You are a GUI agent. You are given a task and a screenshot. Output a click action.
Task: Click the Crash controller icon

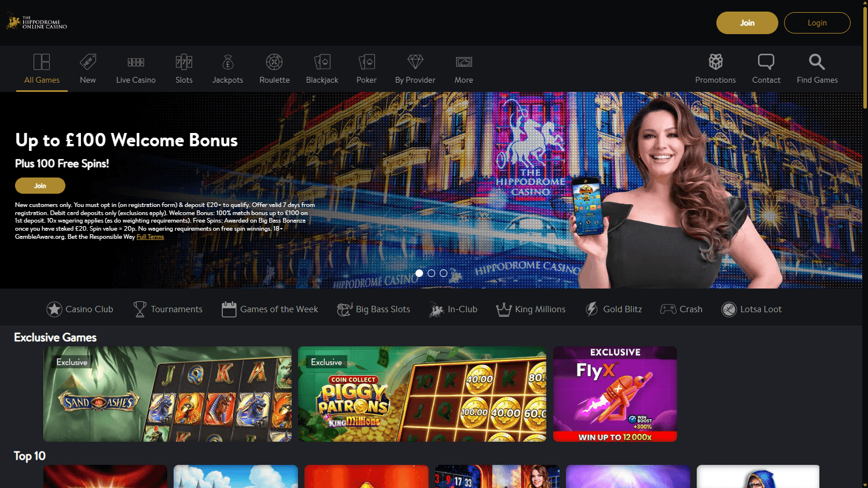pyautogui.click(x=668, y=309)
